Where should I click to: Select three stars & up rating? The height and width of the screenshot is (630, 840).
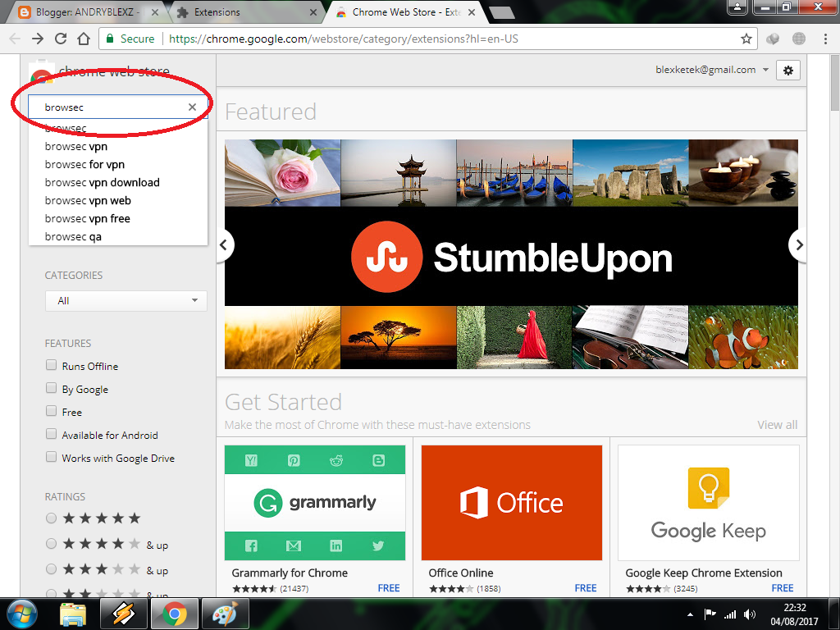click(x=51, y=569)
